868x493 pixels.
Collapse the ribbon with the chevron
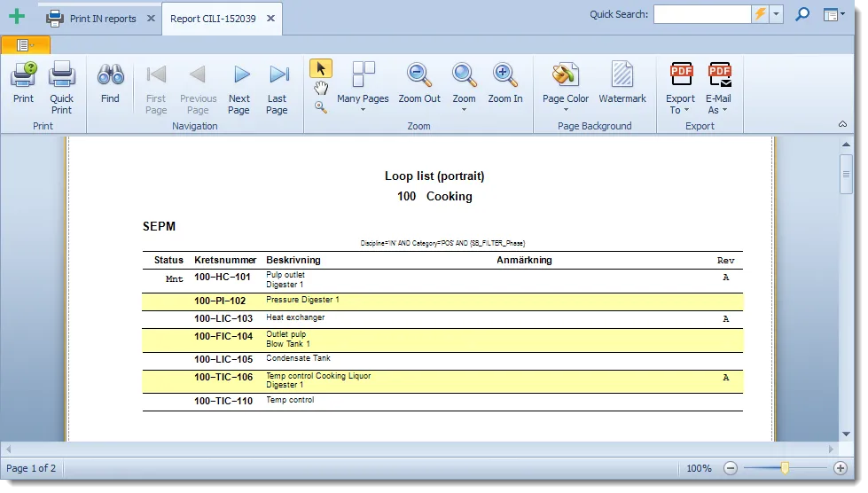pyautogui.click(x=842, y=124)
